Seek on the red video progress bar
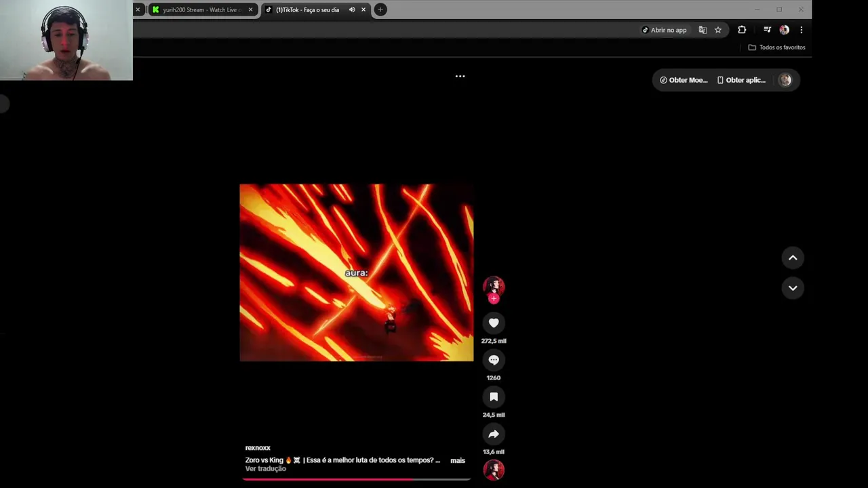868x488 pixels. pos(357,479)
